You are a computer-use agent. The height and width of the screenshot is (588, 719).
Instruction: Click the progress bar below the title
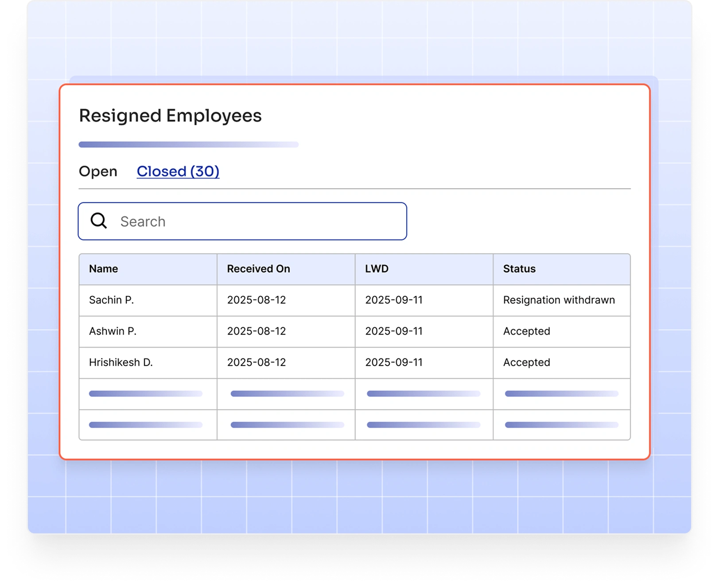[189, 144]
